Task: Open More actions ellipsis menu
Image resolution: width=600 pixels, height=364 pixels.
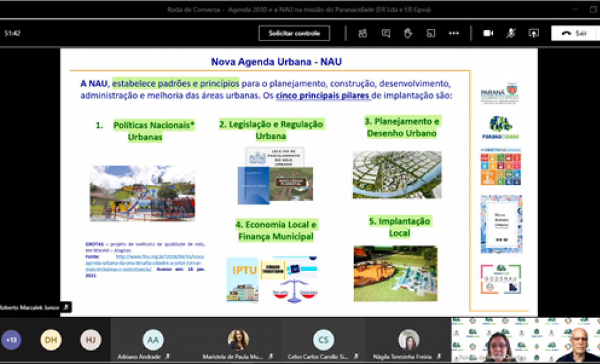Action: tap(454, 33)
